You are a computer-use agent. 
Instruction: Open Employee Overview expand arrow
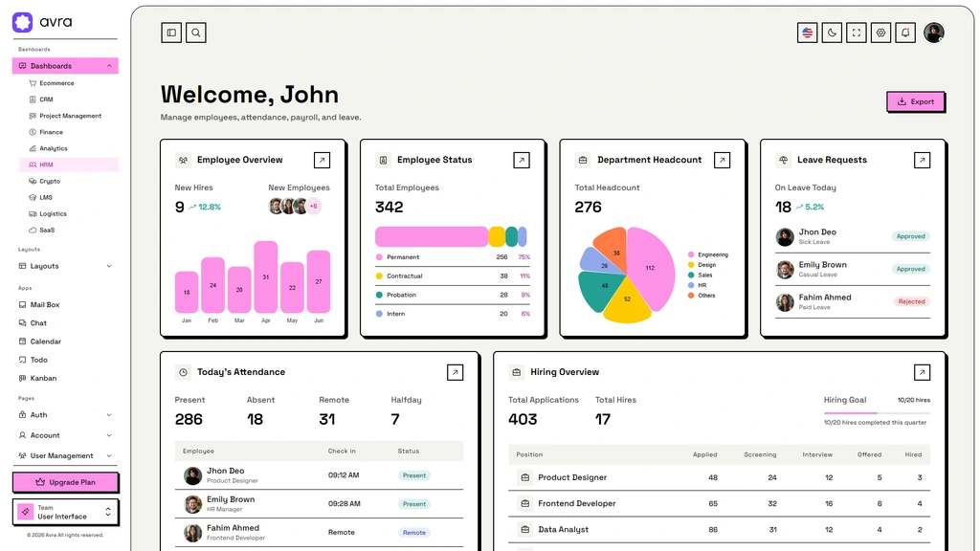(322, 160)
